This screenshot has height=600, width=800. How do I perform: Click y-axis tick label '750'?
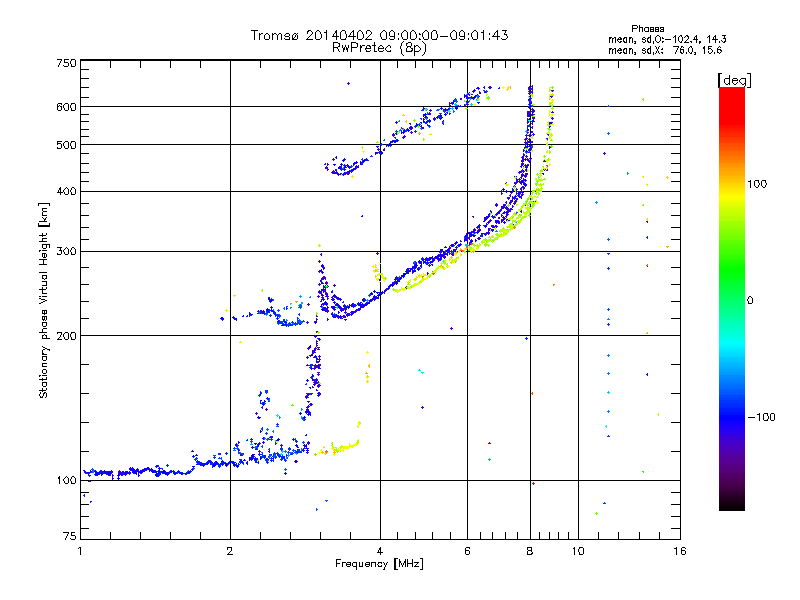67,63
